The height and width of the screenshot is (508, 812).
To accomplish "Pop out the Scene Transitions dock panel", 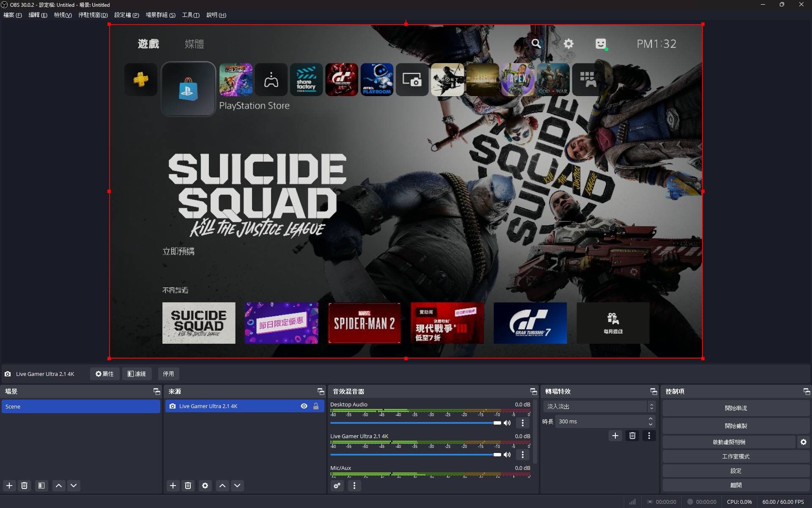I will point(654,392).
